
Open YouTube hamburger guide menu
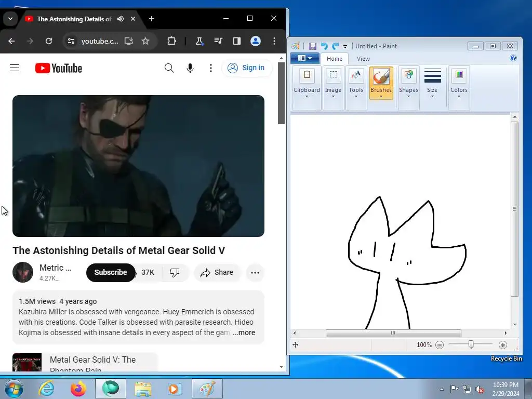pyautogui.click(x=15, y=68)
